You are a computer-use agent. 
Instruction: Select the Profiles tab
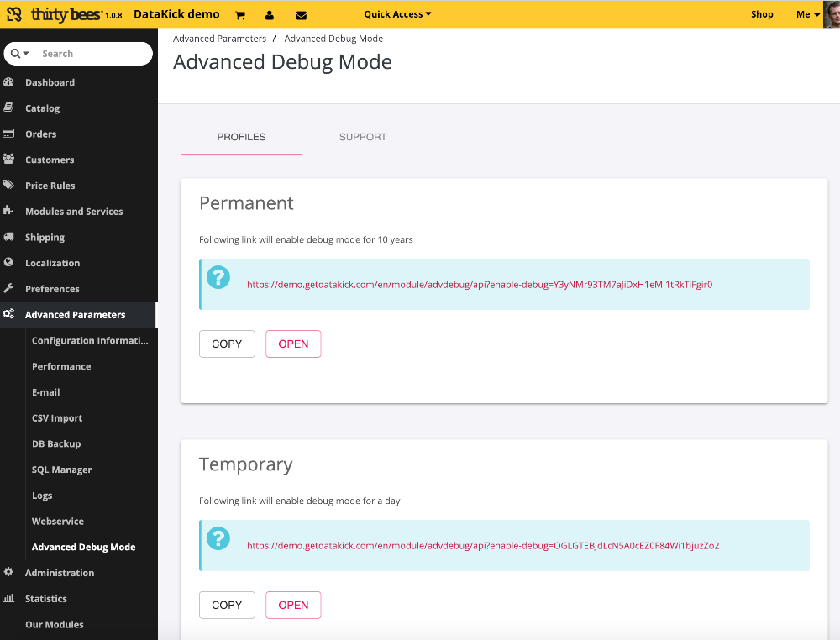241,137
